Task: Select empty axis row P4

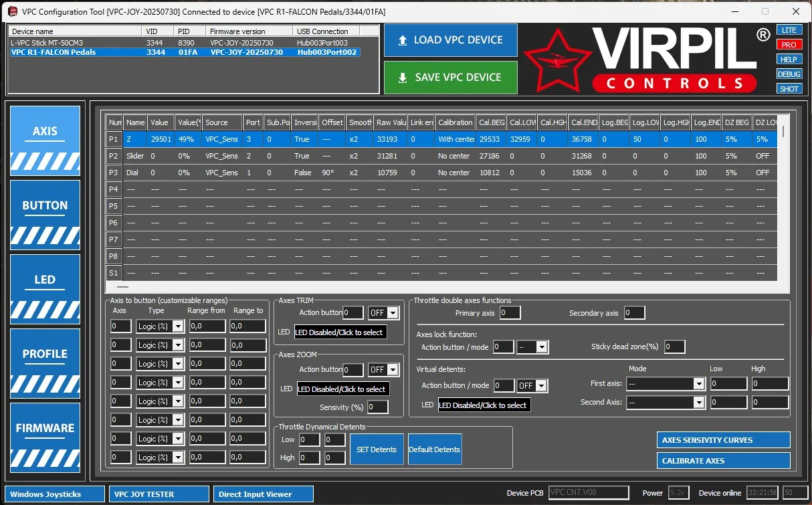Action: pos(441,189)
